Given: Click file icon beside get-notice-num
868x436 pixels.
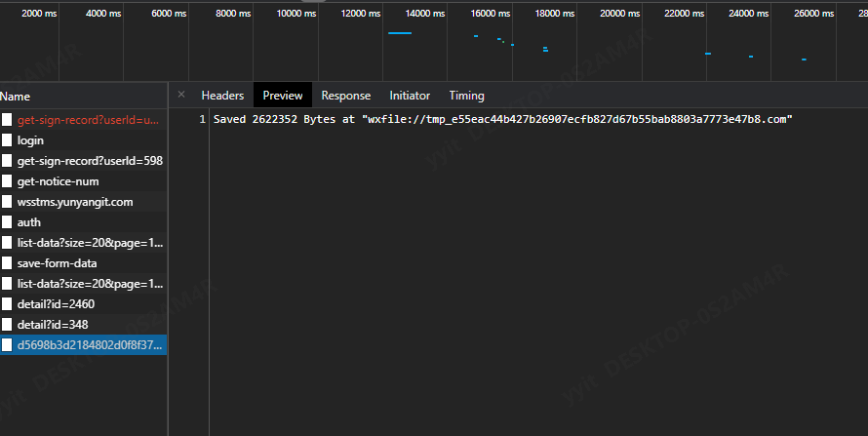Looking at the screenshot, I should [7, 181].
